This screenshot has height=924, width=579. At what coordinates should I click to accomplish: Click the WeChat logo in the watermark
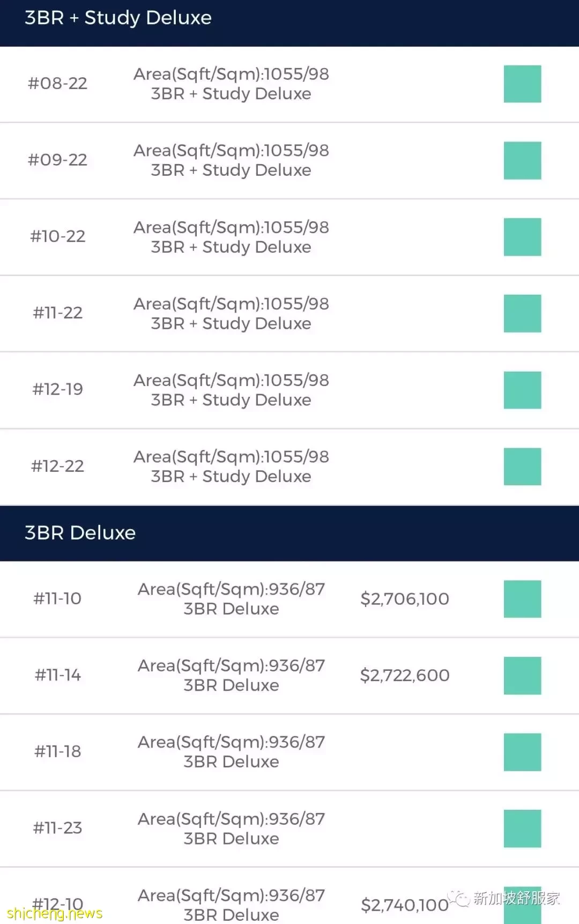pyautogui.click(x=459, y=898)
